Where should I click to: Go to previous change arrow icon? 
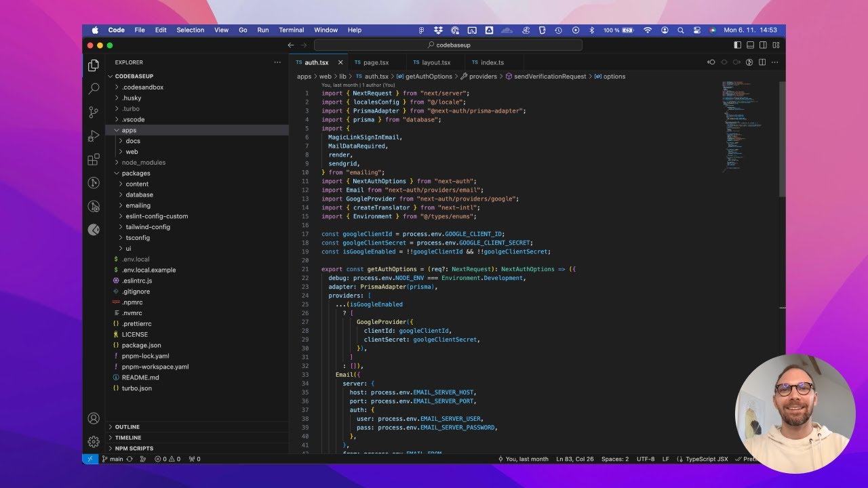[711, 62]
